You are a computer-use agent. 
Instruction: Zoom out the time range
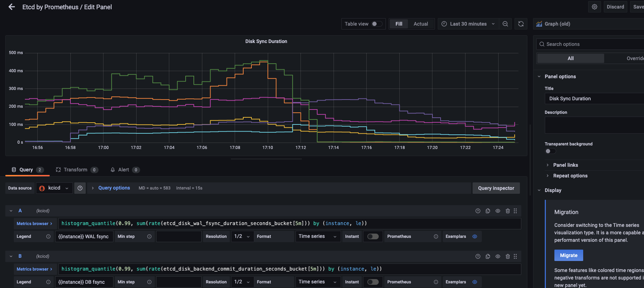pyautogui.click(x=505, y=24)
